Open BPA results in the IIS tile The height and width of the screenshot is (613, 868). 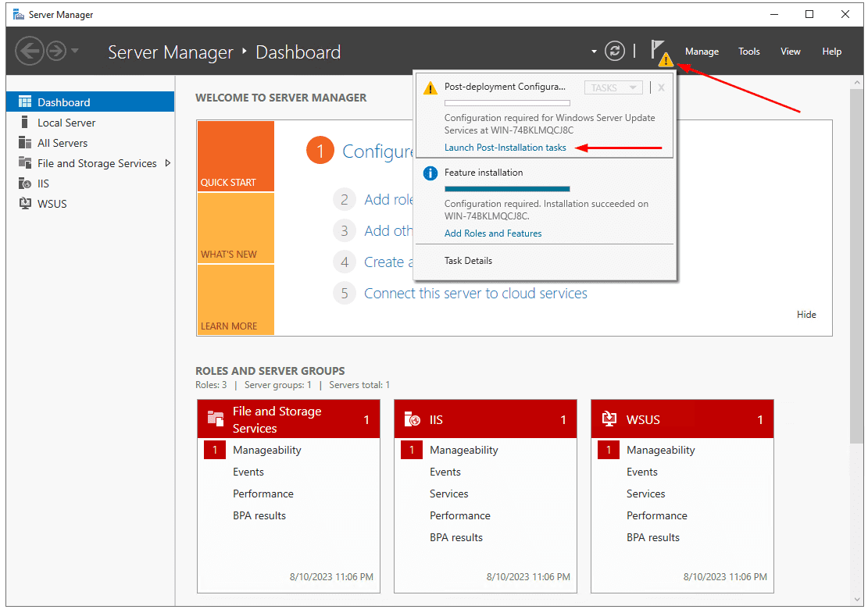[456, 537]
